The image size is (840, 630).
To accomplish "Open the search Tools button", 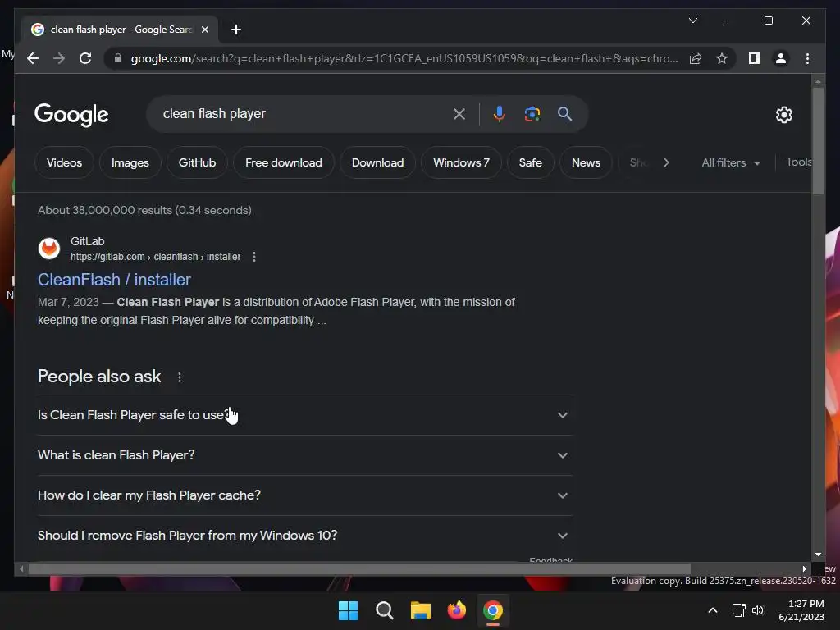I will click(x=798, y=162).
